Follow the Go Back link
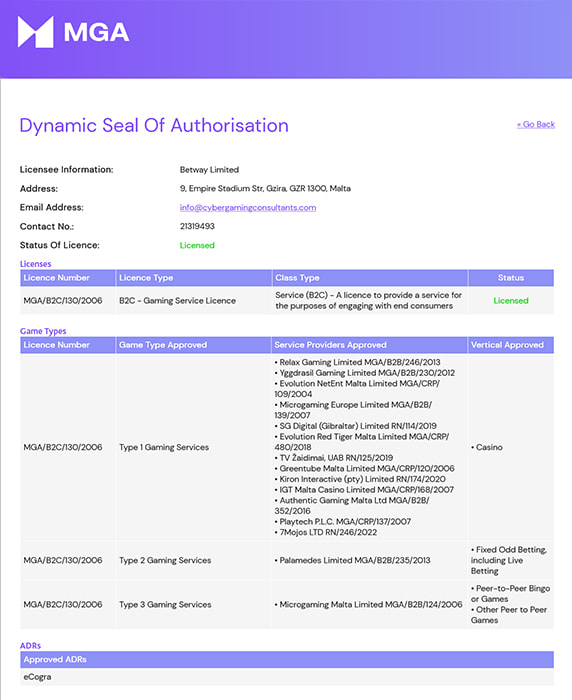The image size is (572, 700). [535, 125]
